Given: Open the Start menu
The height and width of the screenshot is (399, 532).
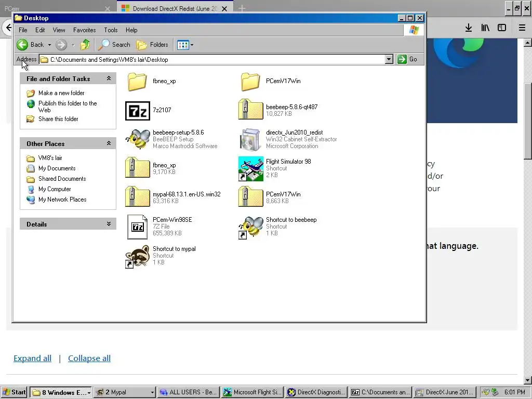Looking at the screenshot, I should pos(14,392).
